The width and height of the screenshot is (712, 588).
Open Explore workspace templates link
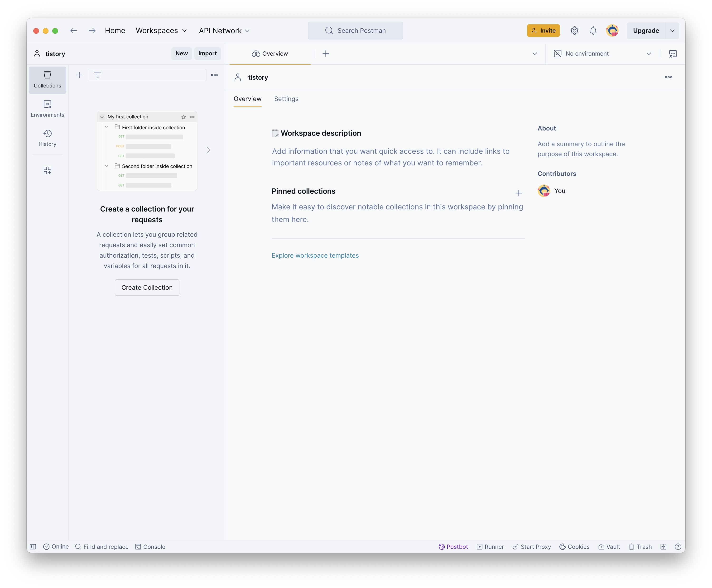click(315, 255)
